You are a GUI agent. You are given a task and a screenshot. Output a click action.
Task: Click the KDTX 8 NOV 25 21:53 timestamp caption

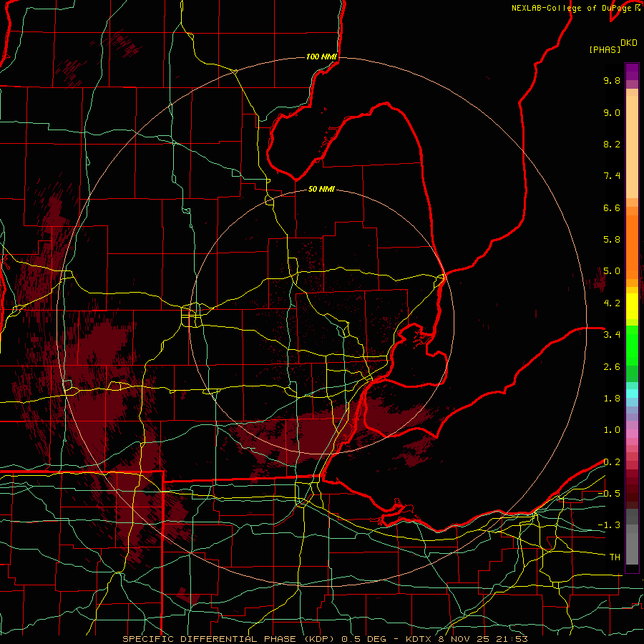click(x=466, y=639)
